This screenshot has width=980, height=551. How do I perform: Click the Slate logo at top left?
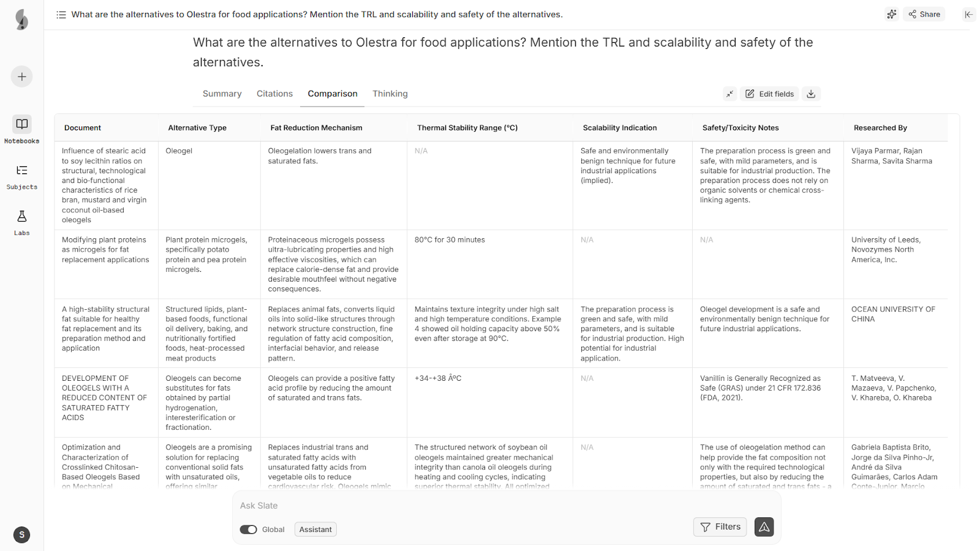pyautogui.click(x=21, y=20)
